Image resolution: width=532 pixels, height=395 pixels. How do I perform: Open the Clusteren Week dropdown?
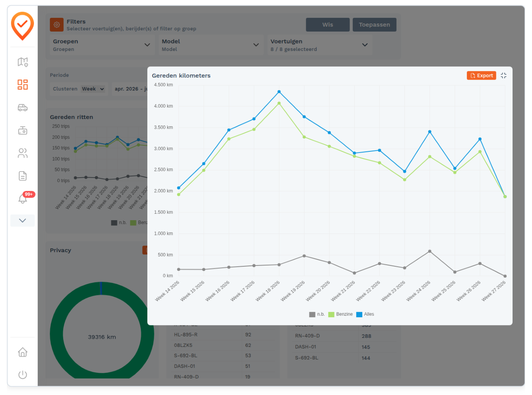pyautogui.click(x=93, y=89)
